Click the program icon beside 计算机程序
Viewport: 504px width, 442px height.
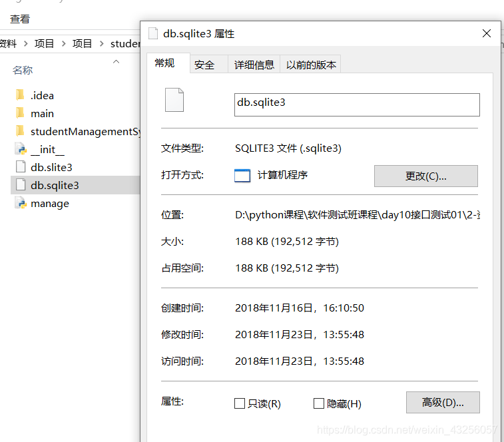[242, 176]
